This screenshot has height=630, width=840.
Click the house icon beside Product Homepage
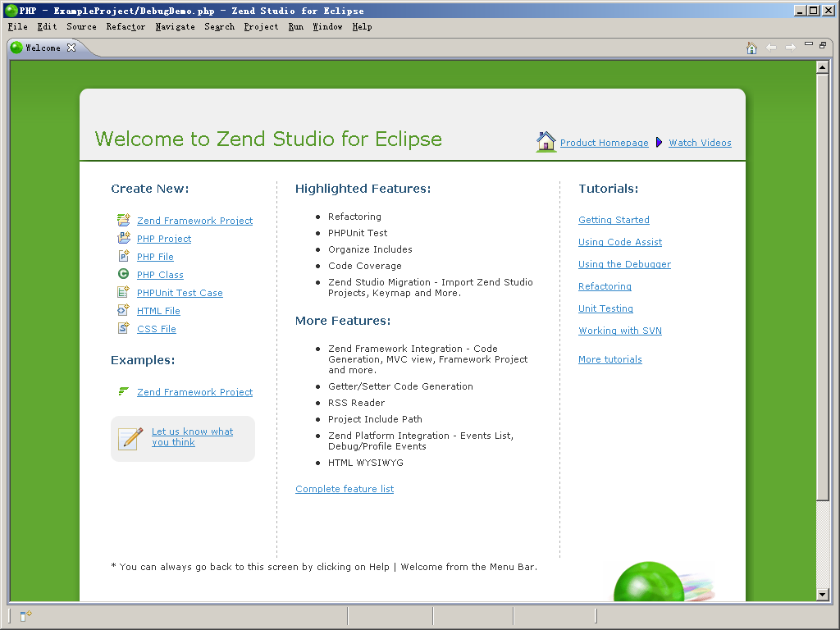545,141
